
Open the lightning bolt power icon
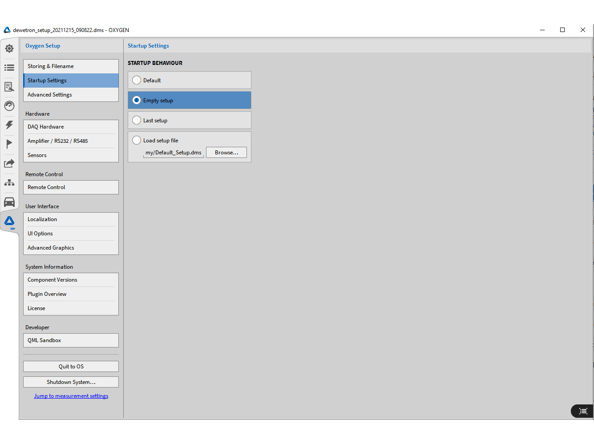tap(9, 125)
